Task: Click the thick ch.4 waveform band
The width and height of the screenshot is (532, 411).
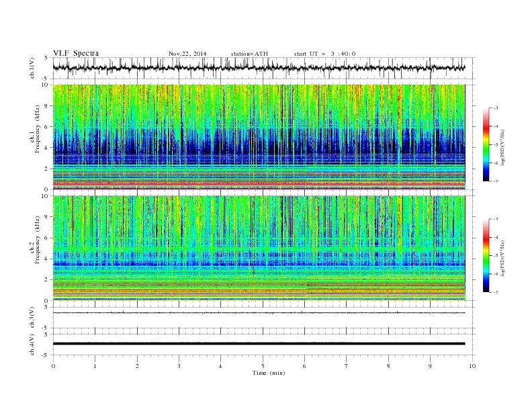Action: coord(259,344)
